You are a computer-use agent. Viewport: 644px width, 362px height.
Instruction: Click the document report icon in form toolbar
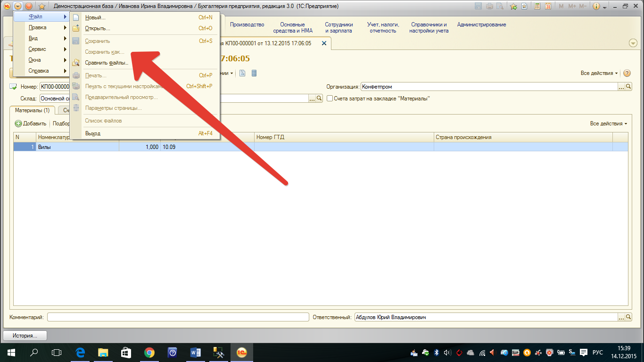[243, 73]
